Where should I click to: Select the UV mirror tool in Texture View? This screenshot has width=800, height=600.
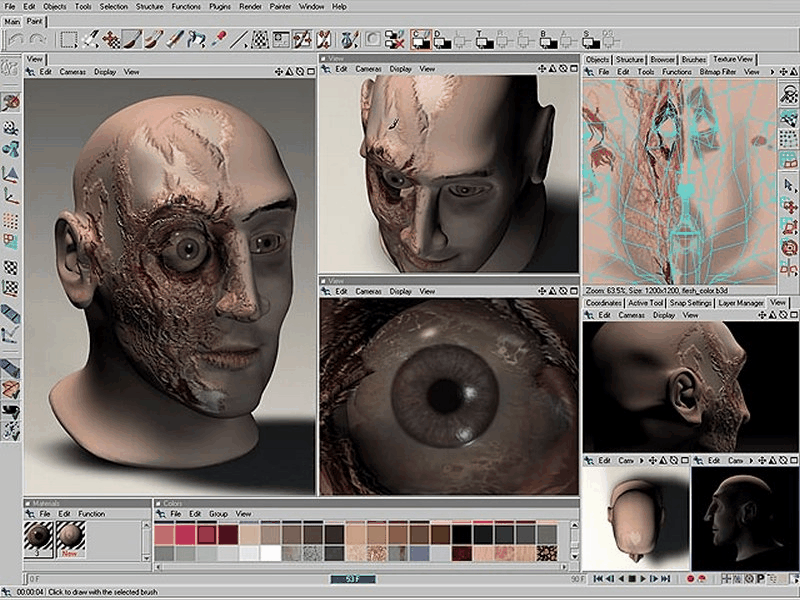[x=789, y=268]
